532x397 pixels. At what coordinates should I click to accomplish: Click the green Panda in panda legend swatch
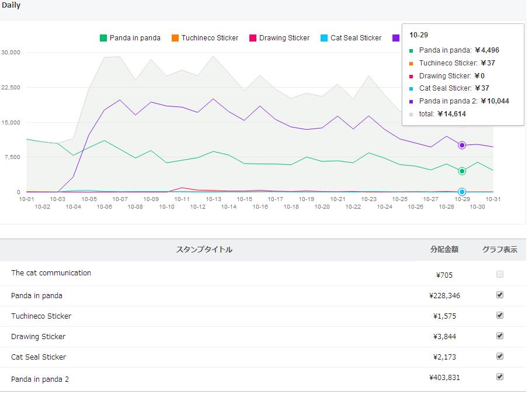103,38
